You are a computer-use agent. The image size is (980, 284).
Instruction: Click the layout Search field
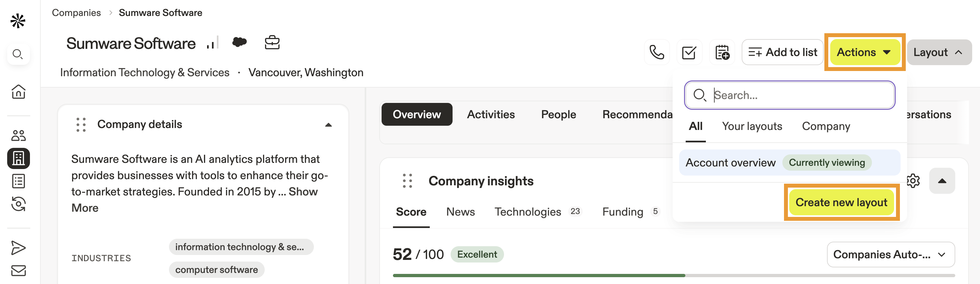pyautogui.click(x=799, y=95)
